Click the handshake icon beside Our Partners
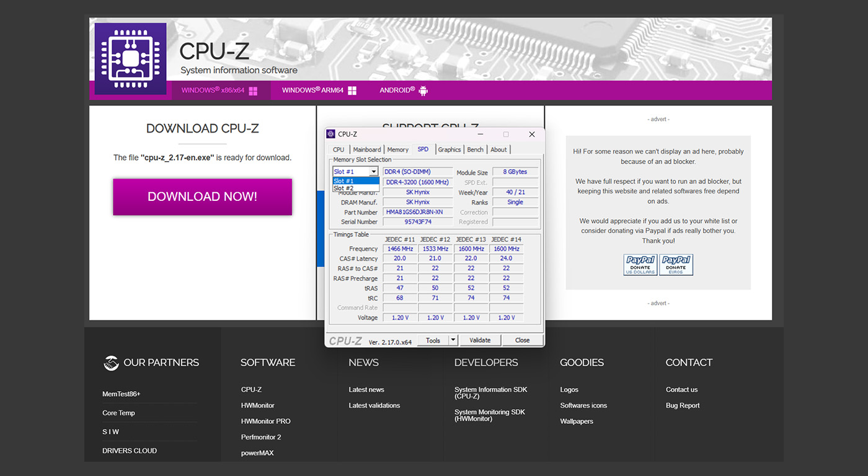 tap(111, 363)
